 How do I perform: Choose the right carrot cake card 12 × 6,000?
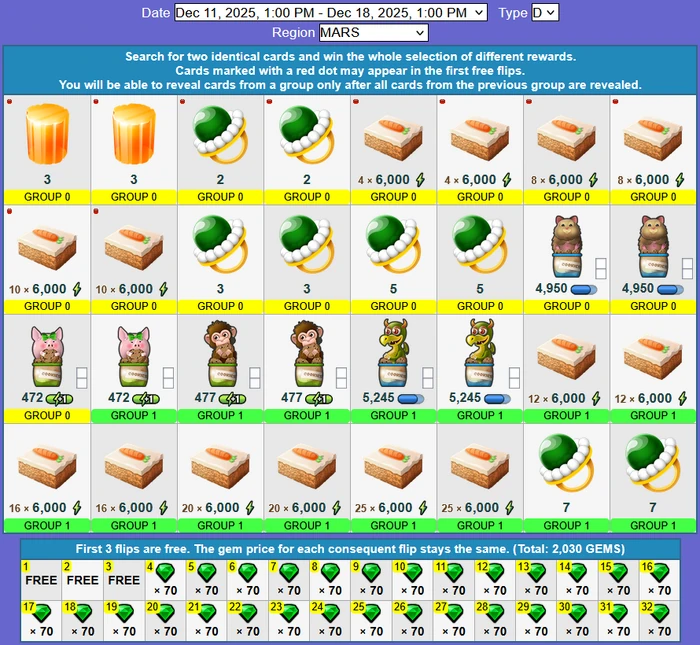coord(653,369)
